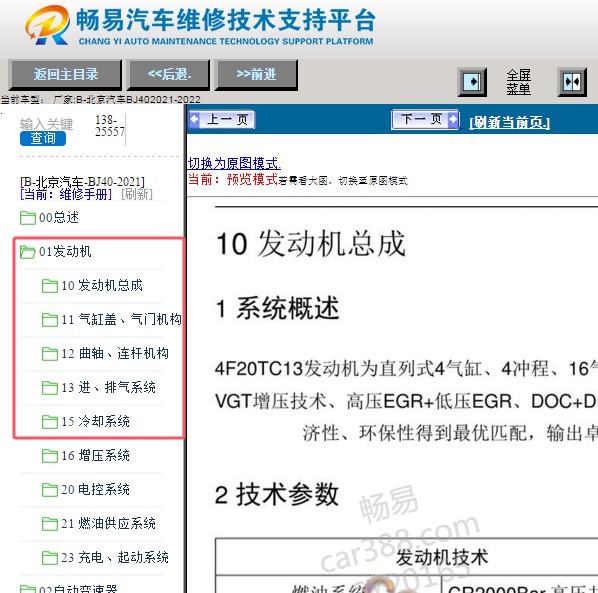Screen dimensions: 598x593
Task: Select 21 燃油供应系统 in tree
Action: [108, 523]
